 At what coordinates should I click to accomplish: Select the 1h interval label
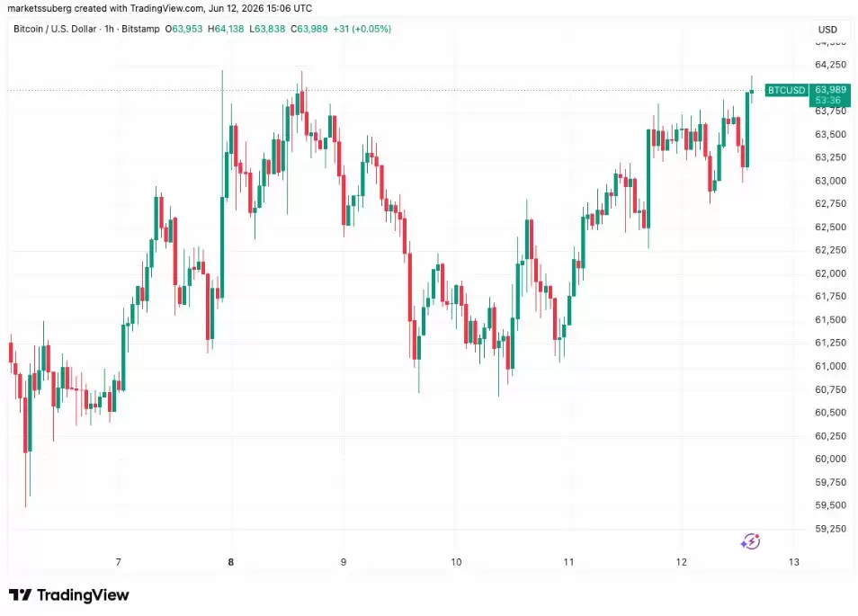coord(109,29)
